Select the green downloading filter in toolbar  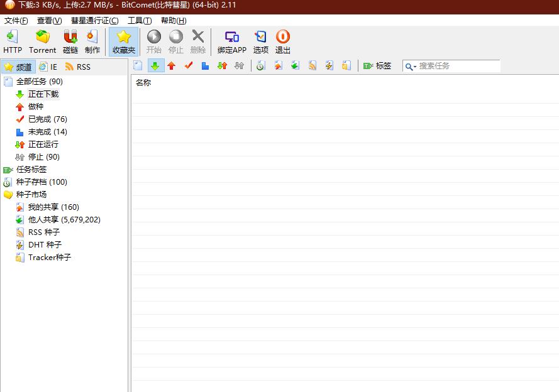[155, 66]
